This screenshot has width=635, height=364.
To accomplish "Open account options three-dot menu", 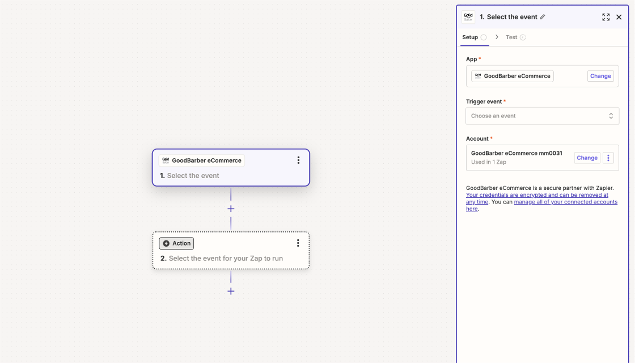I will pyautogui.click(x=608, y=158).
